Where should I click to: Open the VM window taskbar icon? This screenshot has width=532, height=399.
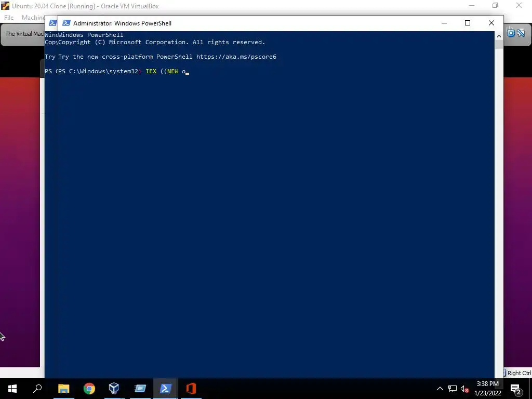(x=140, y=389)
